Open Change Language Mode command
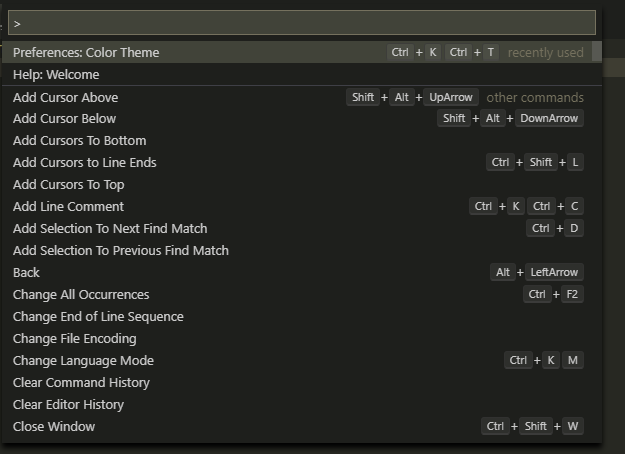This screenshot has height=454, width=625. tap(302, 360)
